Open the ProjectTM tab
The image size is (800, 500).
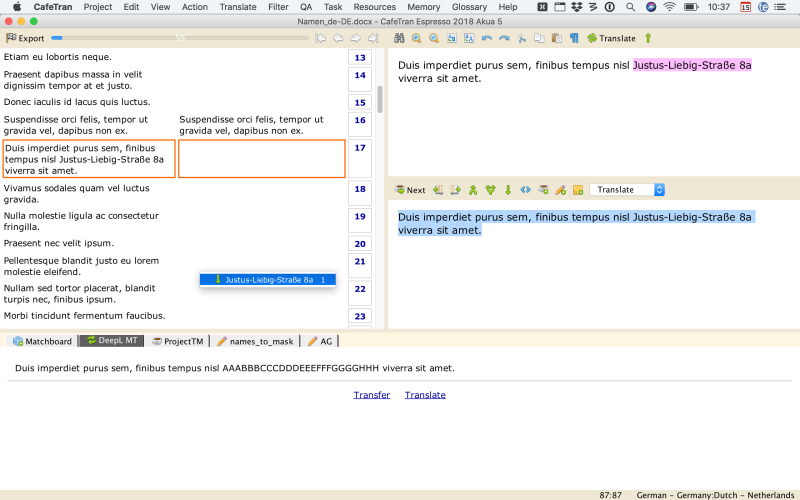(178, 341)
